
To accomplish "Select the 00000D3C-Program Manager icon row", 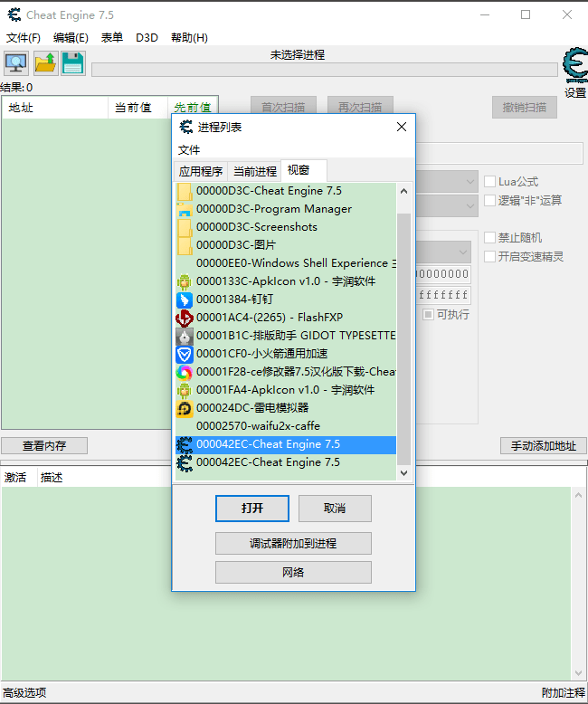I will coord(286,209).
